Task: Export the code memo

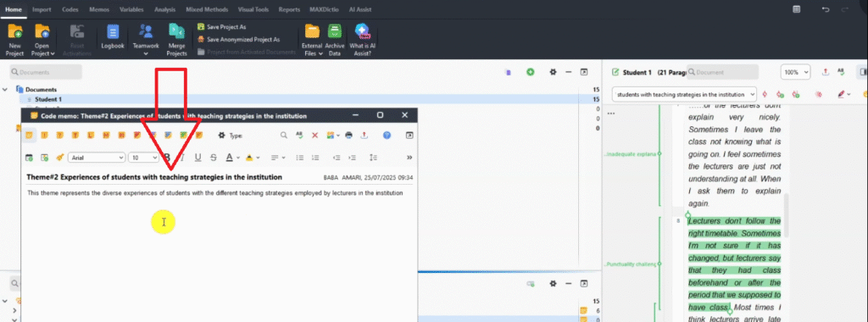Action: (x=364, y=135)
